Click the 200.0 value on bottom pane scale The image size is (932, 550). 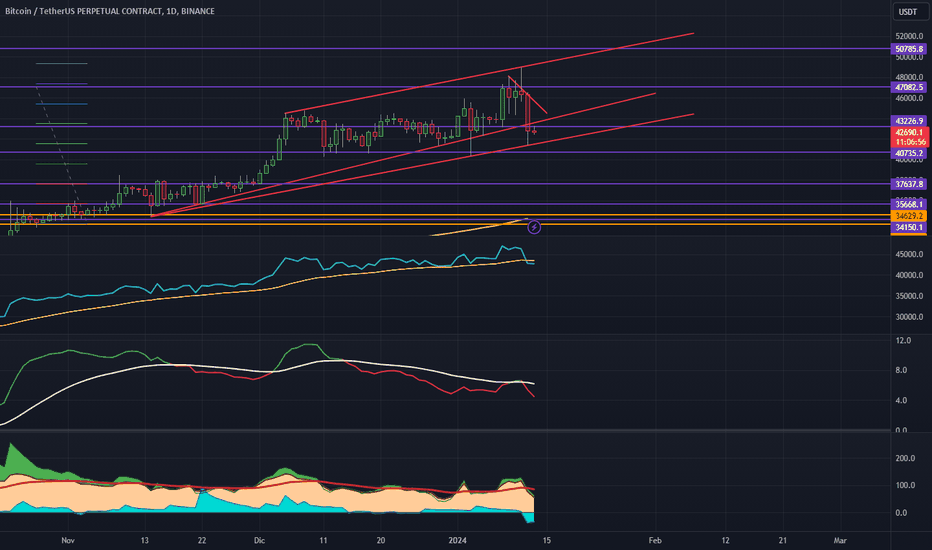[905, 458]
